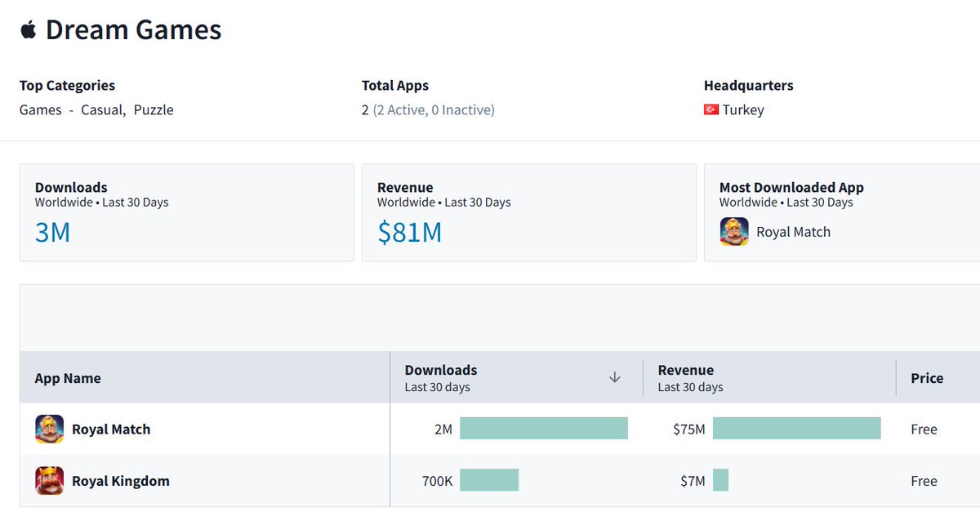Click the Dream Games publisher title
The image size is (980, 525).
click(x=133, y=30)
